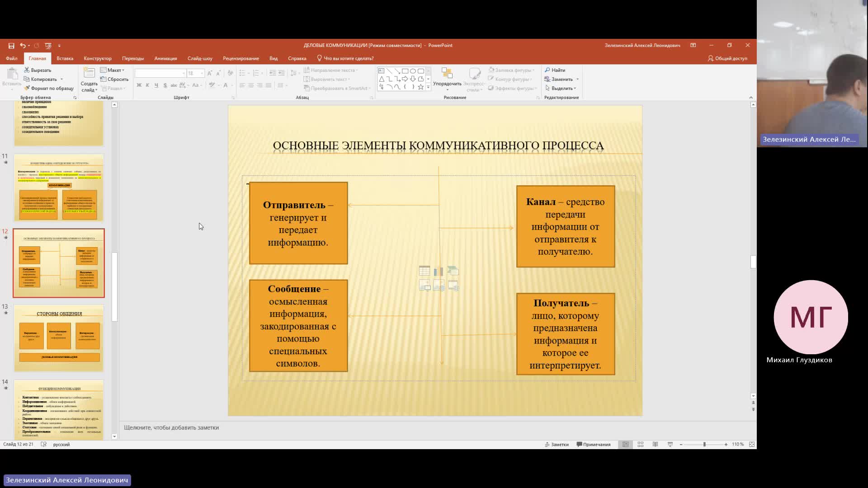868x488 pixels.
Task: Collapse the ribbon with the chevron arrow
Action: 751,98
